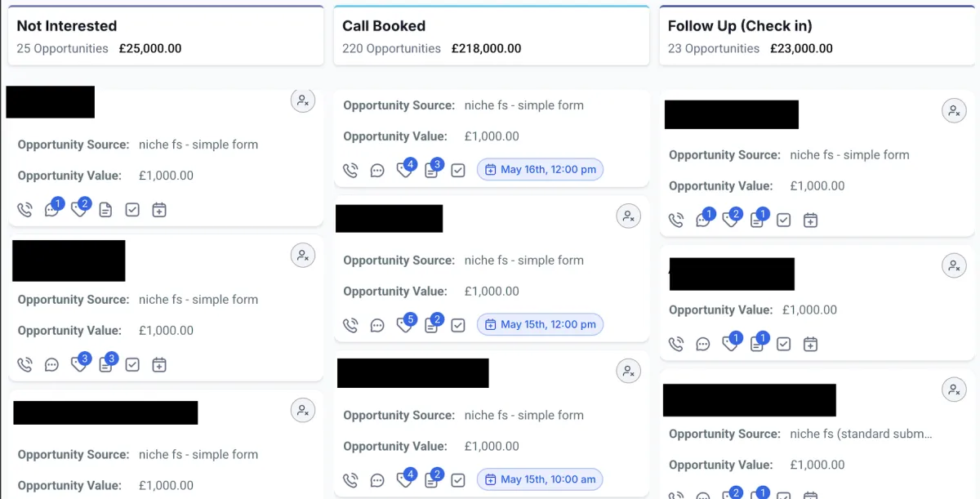Select the Not Interested stage header

coord(166,36)
